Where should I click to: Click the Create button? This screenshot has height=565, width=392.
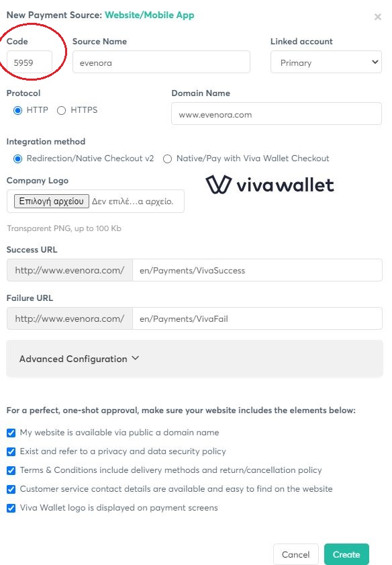click(x=346, y=554)
